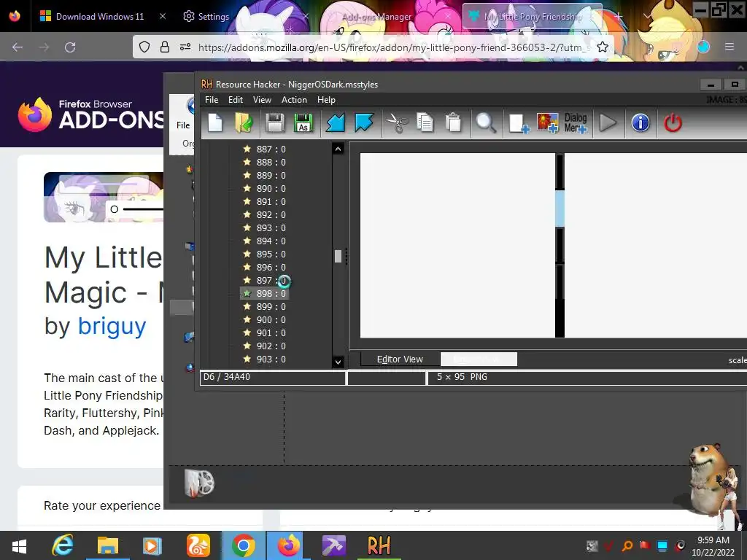Image resolution: width=747 pixels, height=560 pixels.
Task: Open the Firefox hamburger menu
Action: tap(729, 47)
